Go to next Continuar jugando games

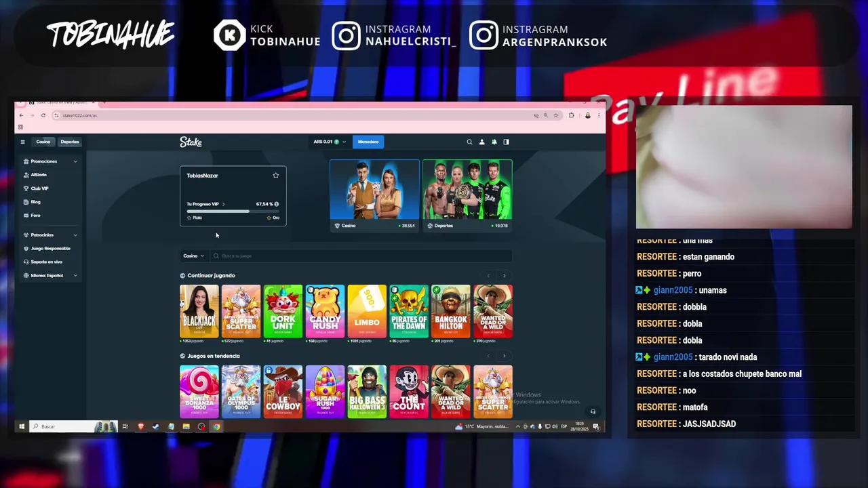tap(504, 276)
